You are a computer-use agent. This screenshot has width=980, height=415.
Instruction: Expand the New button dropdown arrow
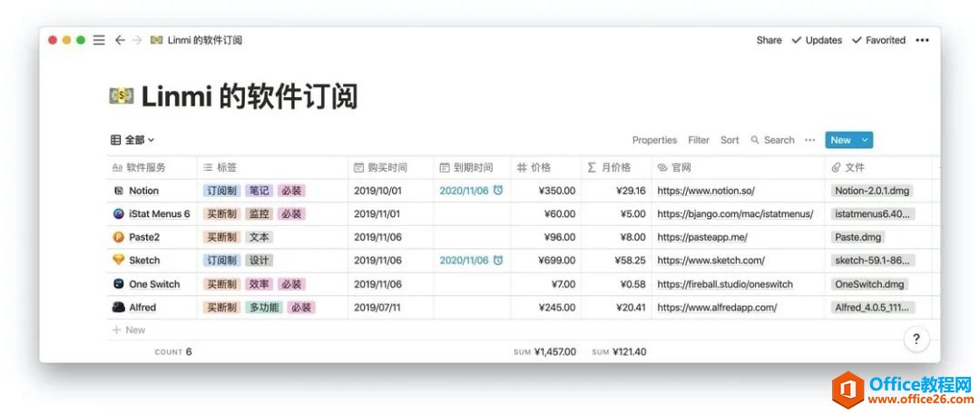(x=865, y=140)
